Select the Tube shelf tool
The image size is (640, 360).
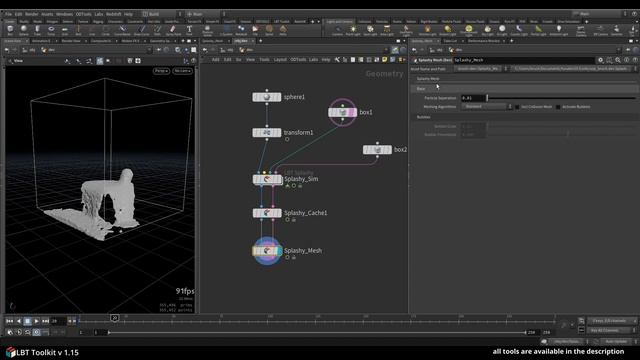(x=37, y=30)
